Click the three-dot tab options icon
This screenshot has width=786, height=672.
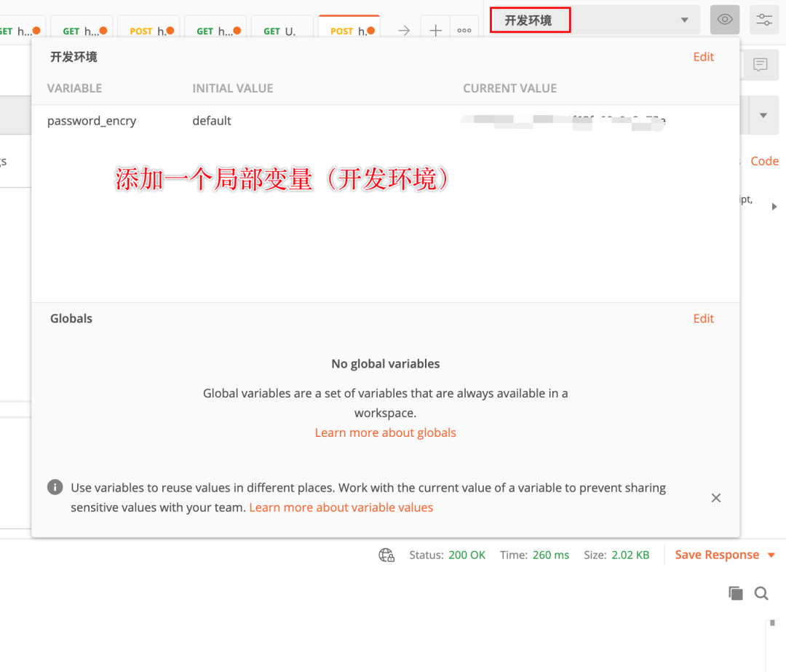pyautogui.click(x=464, y=31)
